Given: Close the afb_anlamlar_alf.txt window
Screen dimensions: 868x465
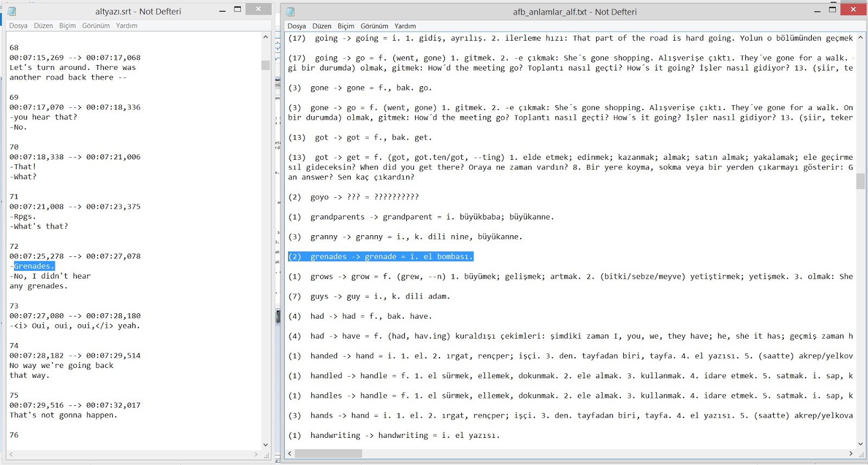Looking at the screenshot, I should (853, 9).
